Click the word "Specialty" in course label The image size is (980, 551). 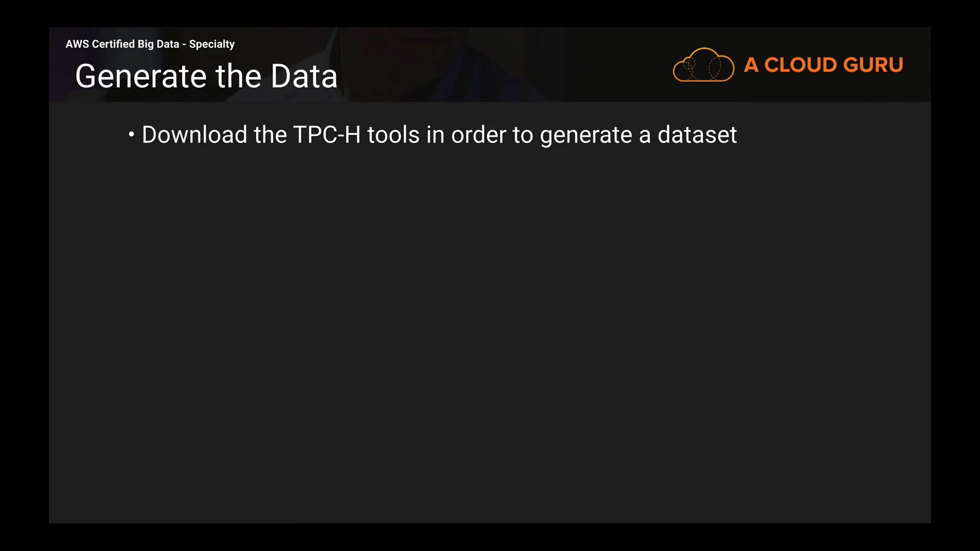coord(212,44)
